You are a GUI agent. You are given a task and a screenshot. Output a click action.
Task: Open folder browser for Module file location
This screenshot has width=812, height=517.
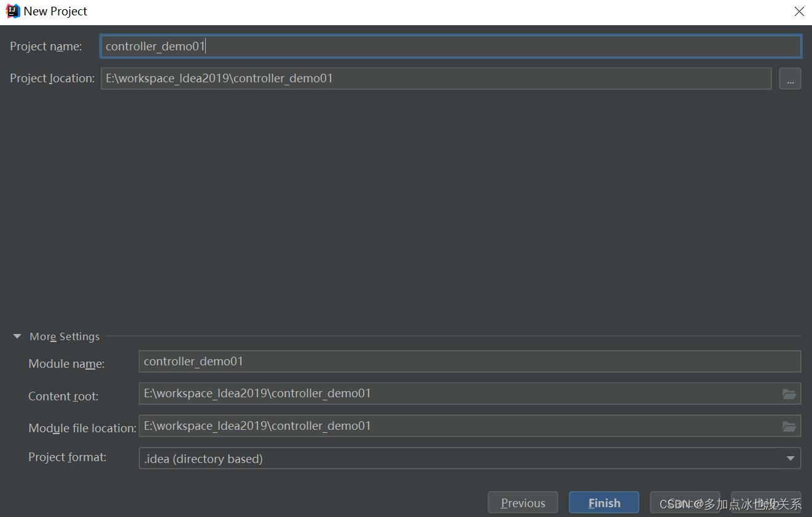point(789,426)
